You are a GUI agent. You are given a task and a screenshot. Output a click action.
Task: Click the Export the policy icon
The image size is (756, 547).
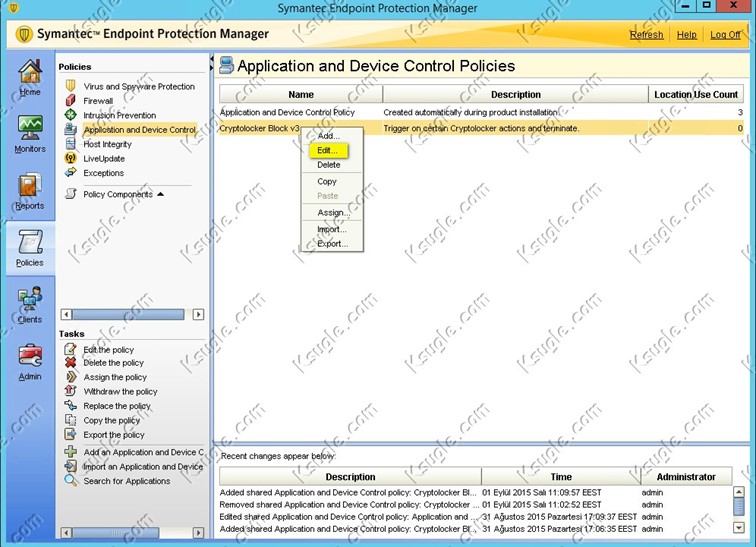[70, 434]
